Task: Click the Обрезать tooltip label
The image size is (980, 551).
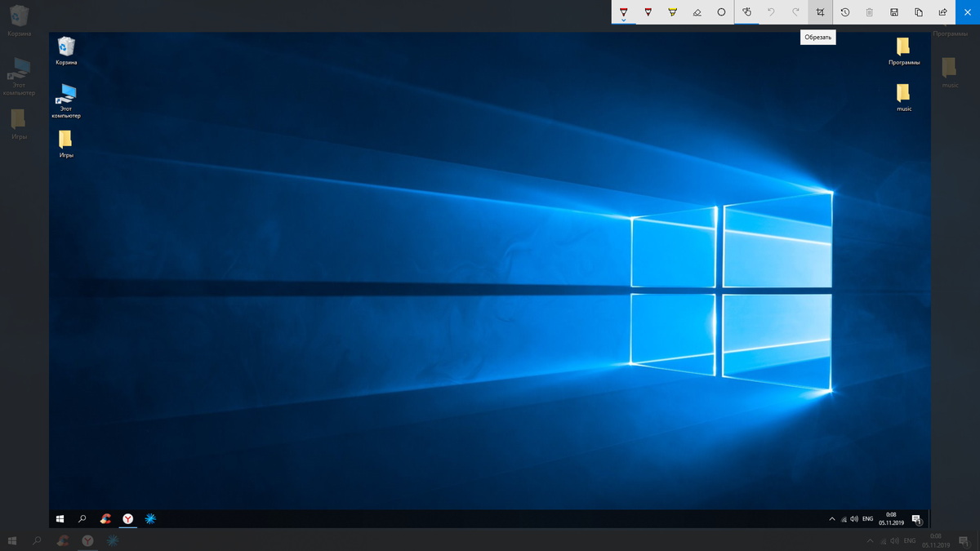Action: [x=817, y=37]
